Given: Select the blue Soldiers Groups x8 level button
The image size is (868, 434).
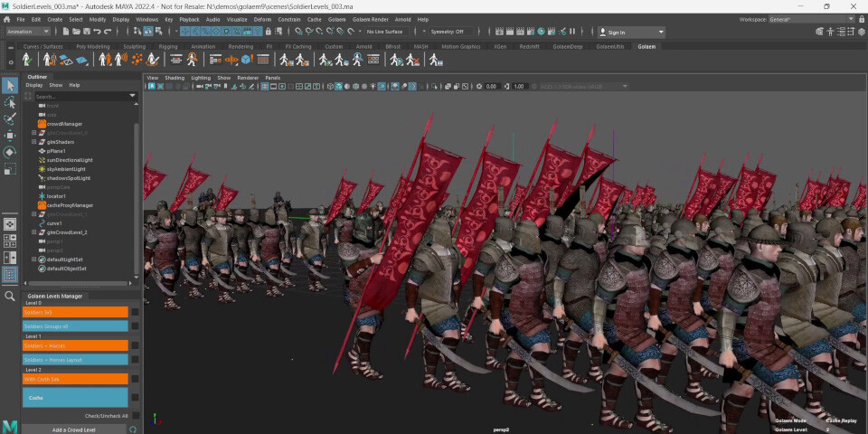Looking at the screenshot, I should coord(75,326).
